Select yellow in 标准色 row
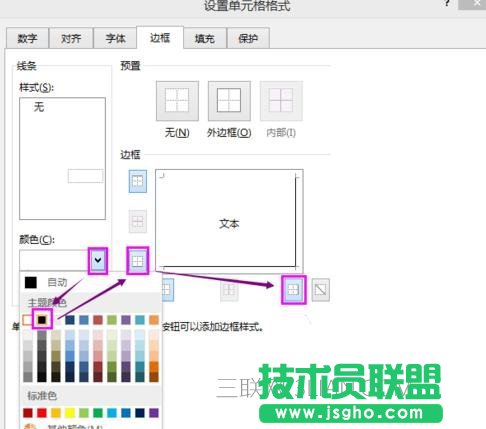The width and height of the screenshot is (486, 429). (70, 413)
